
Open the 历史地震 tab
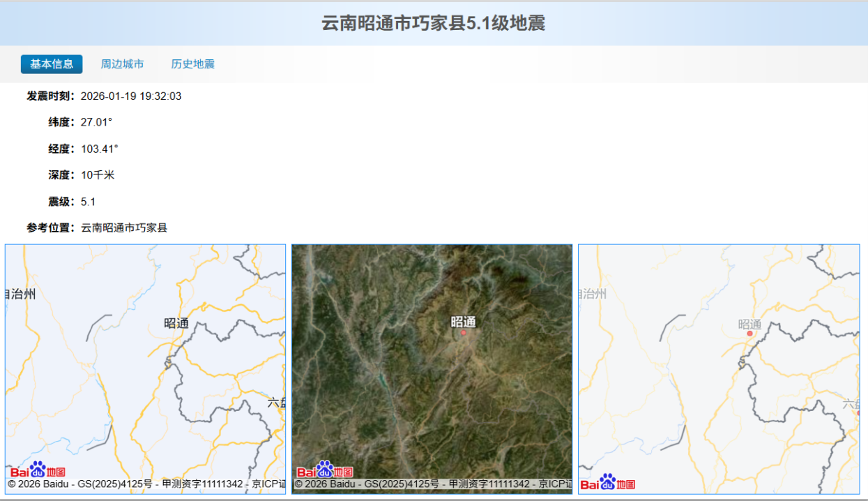(x=192, y=63)
